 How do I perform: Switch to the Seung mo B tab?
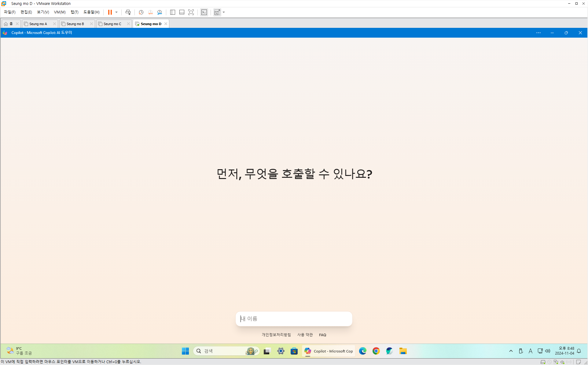point(75,24)
